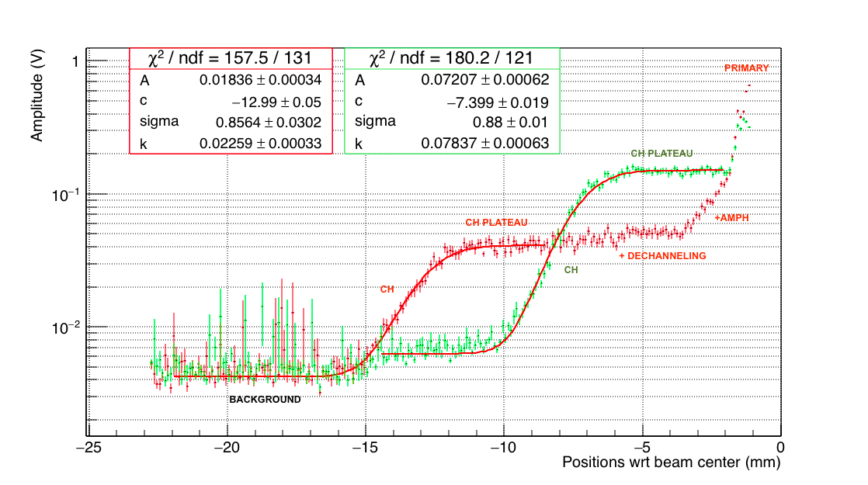Click the '+ DECHANNELING' annotation label
This screenshot has width=868, height=485.
pyautogui.click(x=662, y=256)
